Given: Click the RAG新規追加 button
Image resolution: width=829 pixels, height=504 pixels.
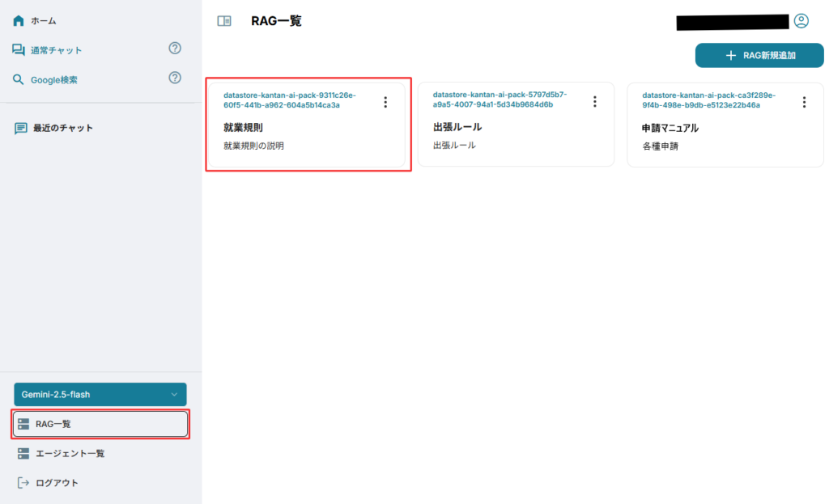Looking at the screenshot, I should click(x=759, y=56).
